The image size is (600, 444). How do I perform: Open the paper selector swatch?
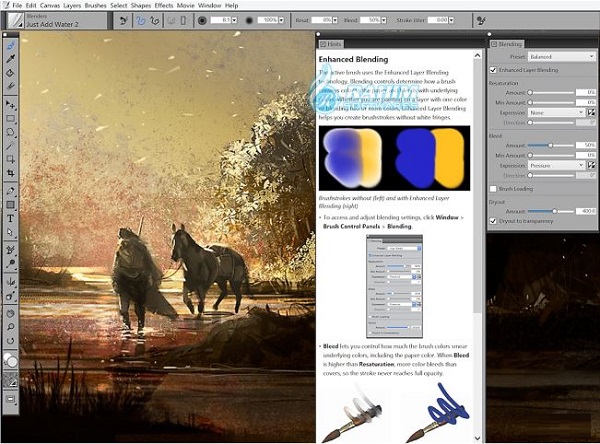[10, 379]
